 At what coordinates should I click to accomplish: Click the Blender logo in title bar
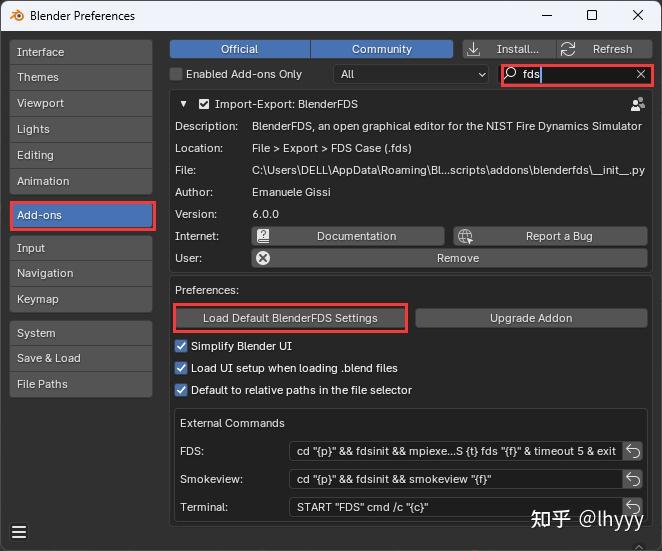click(15, 16)
